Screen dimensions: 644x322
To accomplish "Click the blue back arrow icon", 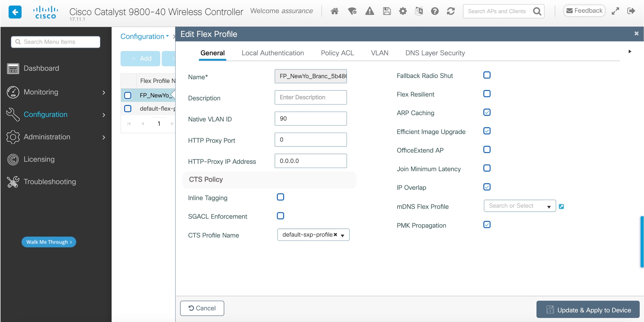I will pos(15,12).
